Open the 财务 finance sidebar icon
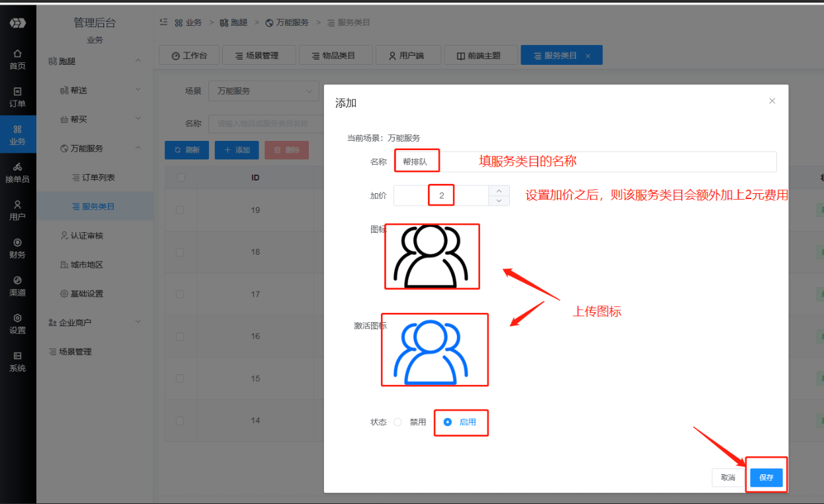The width and height of the screenshot is (824, 504). (x=18, y=247)
